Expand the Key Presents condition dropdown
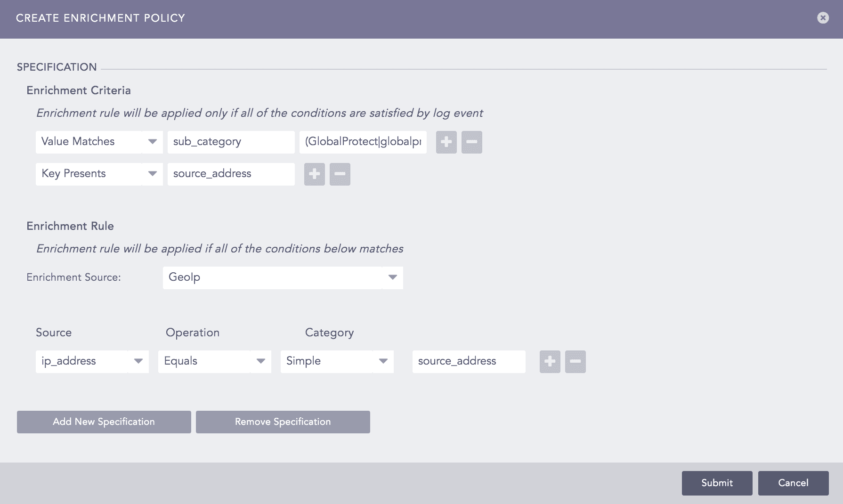The height and width of the screenshot is (504, 843). pyautogui.click(x=152, y=174)
